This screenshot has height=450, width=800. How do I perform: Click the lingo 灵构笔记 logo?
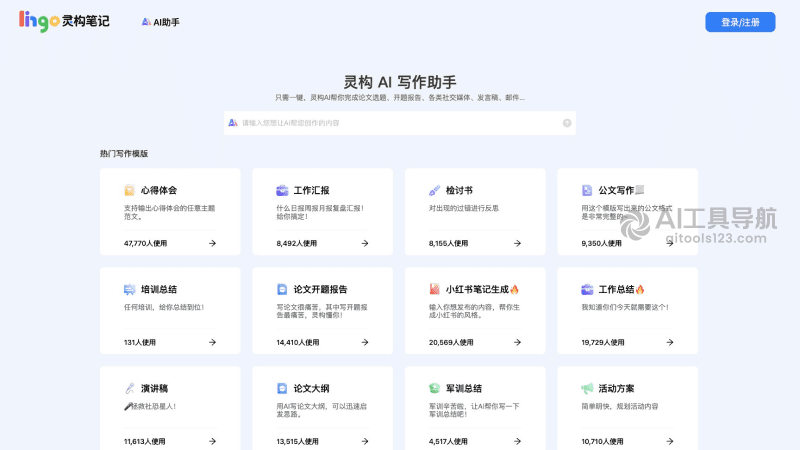[64, 21]
